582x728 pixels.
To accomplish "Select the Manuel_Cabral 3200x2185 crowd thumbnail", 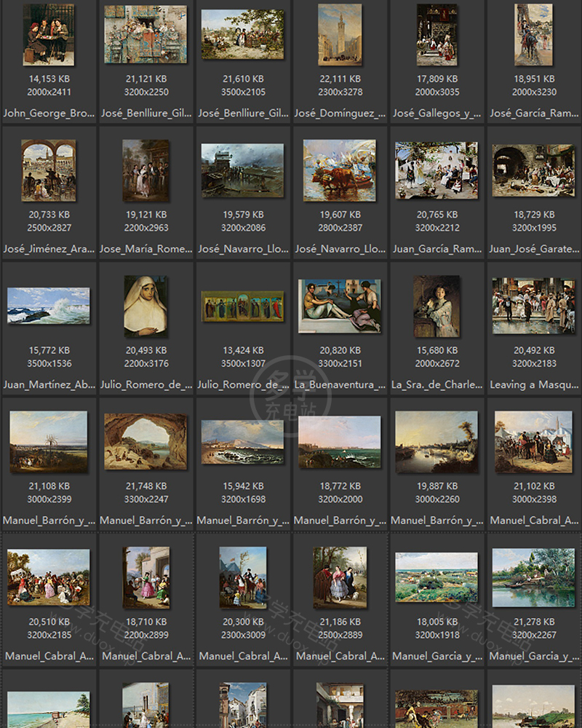I will coord(48,577).
